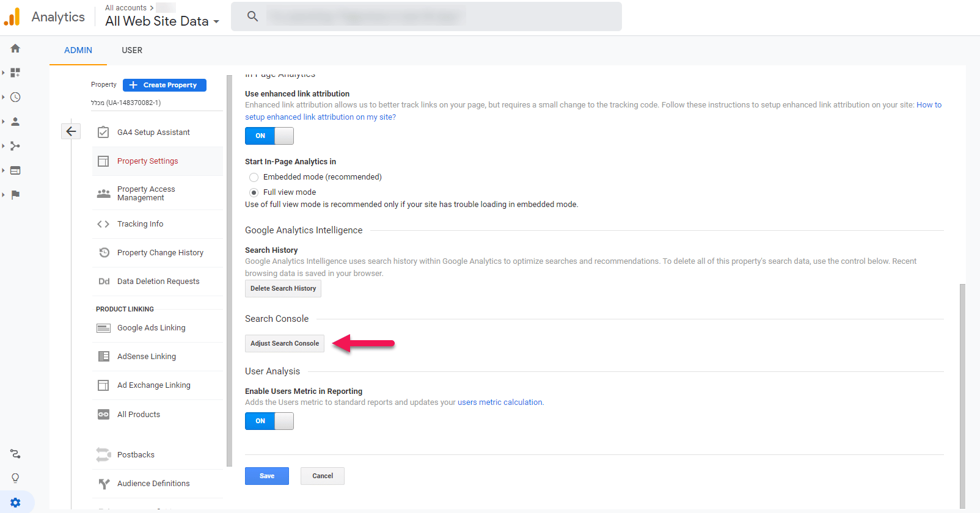This screenshot has width=980, height=513.
Task: Click Google Ads Linking icon
Action: [103, 328]
